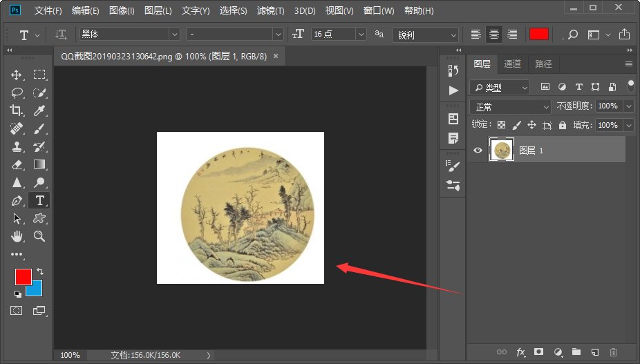Select the Eyedropper tool
Image resolution: width=640 pixels, height=364 pixels.
click(x=39, y=111)
